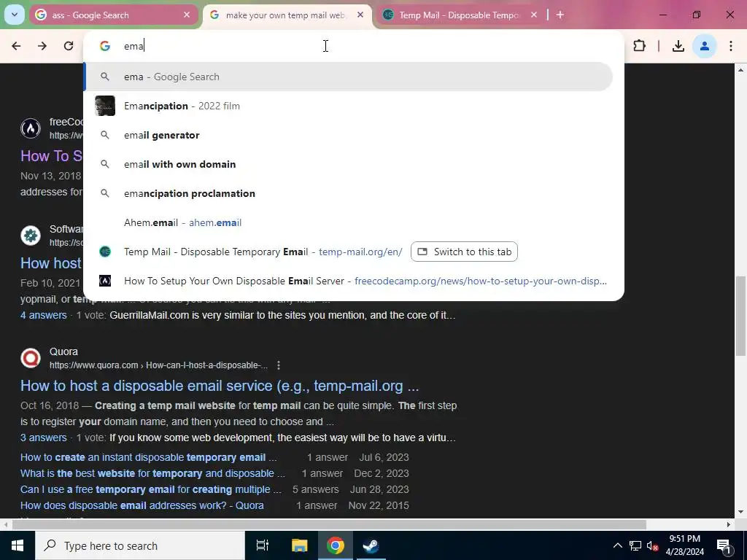
Task: Go back to the previous page
Action: pyautogui.click(x=16, y=46)
